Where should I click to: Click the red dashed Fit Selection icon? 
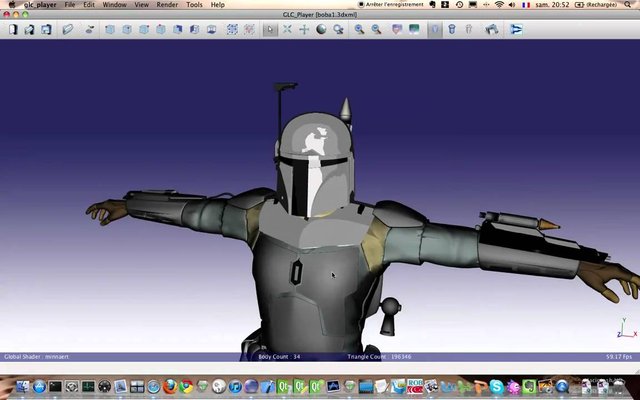249,29
